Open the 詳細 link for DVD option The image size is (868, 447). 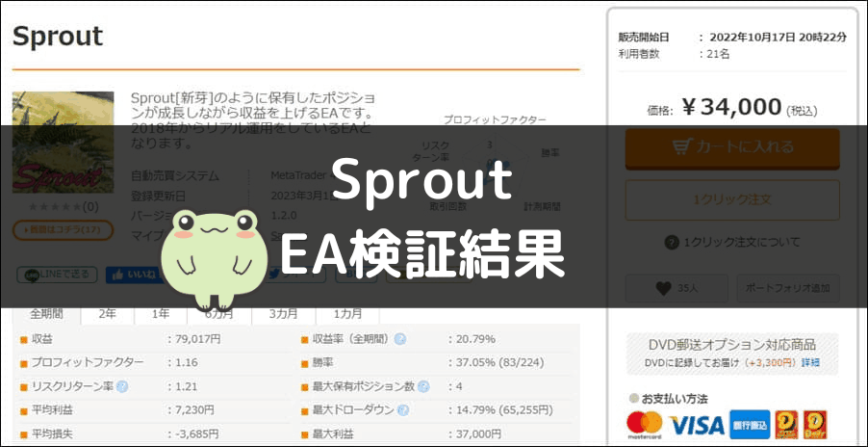(811, 363)
